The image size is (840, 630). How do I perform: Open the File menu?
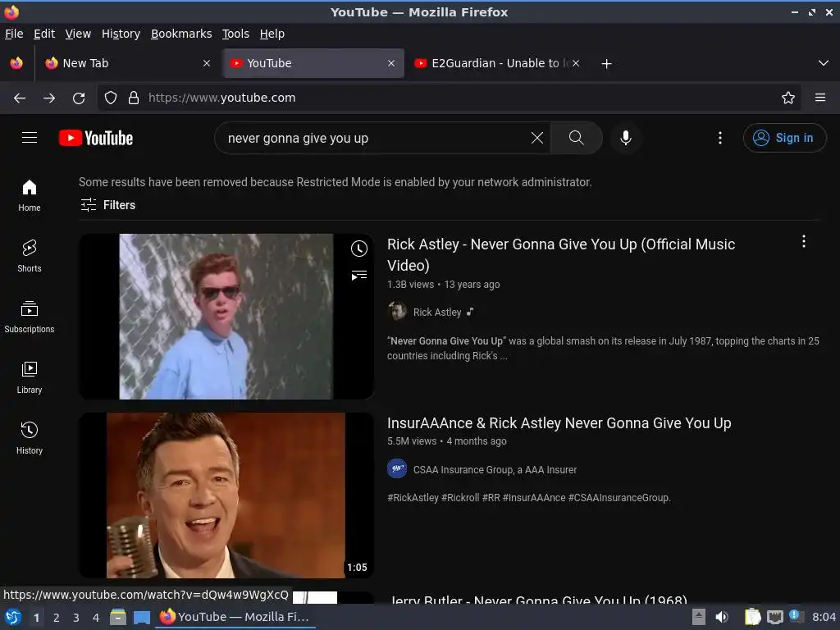(x=14, y=34)
